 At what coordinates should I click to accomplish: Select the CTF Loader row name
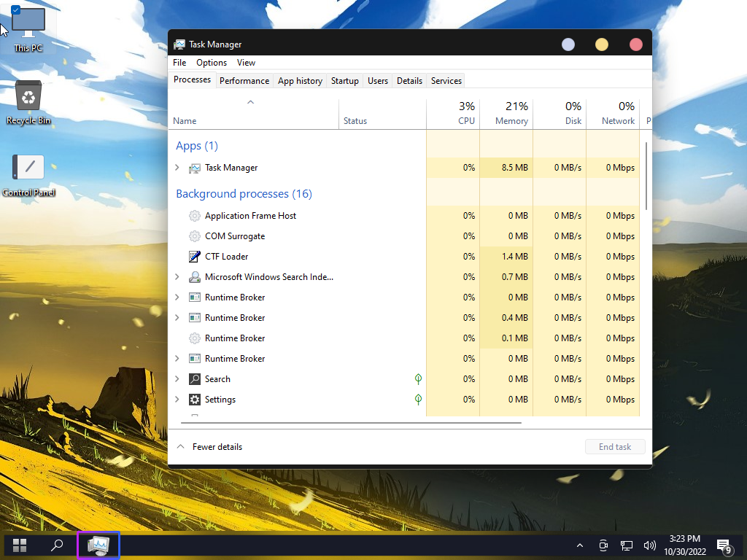click(x=226, y=257)
